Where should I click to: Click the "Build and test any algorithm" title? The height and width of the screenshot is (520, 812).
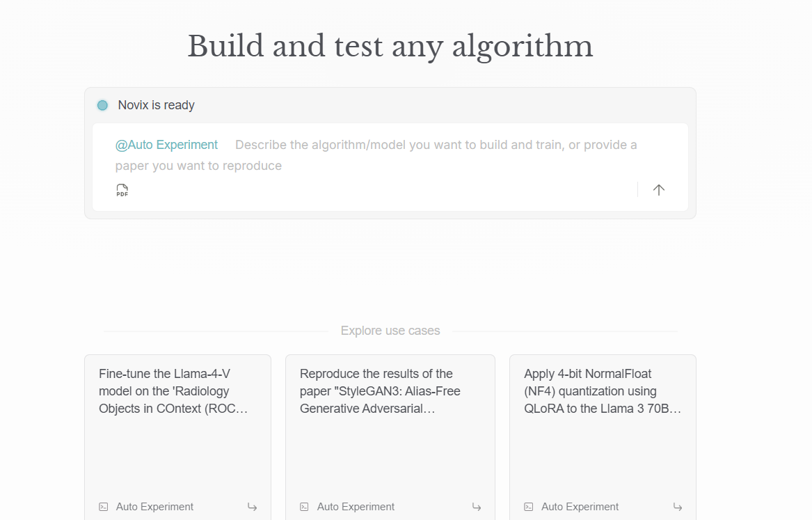(390, 47)
